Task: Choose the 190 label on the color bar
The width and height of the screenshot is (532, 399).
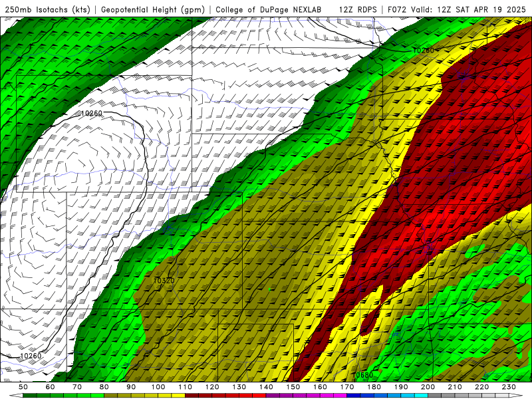Action: 401,387
